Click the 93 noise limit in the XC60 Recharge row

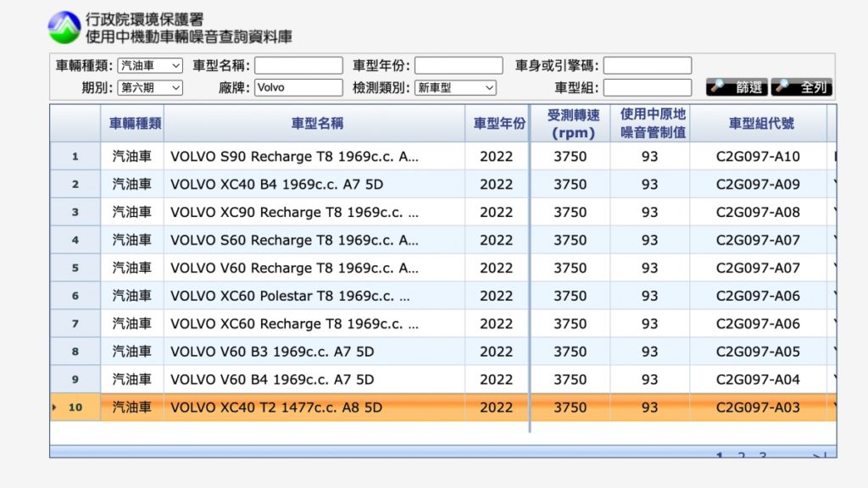[650, 324]
